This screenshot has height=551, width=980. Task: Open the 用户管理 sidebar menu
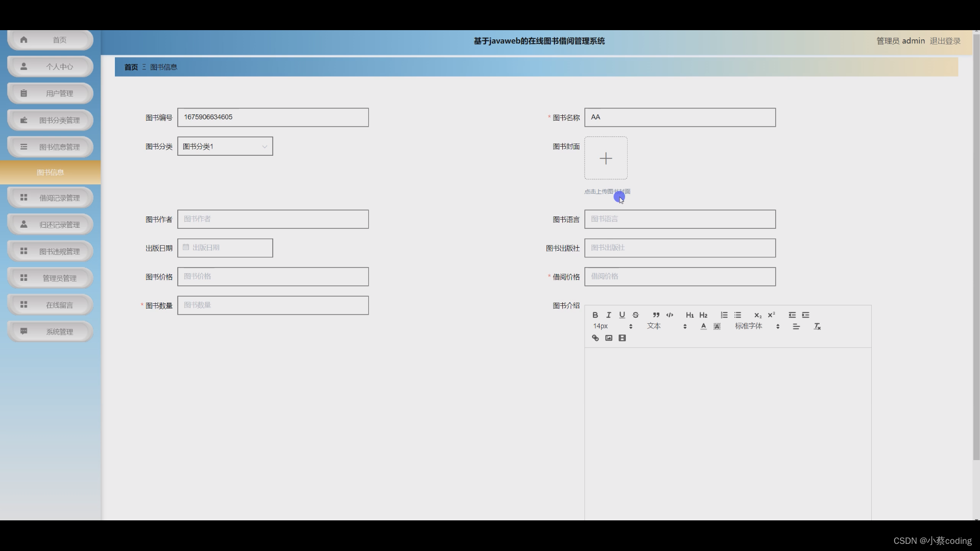point(50,93)
